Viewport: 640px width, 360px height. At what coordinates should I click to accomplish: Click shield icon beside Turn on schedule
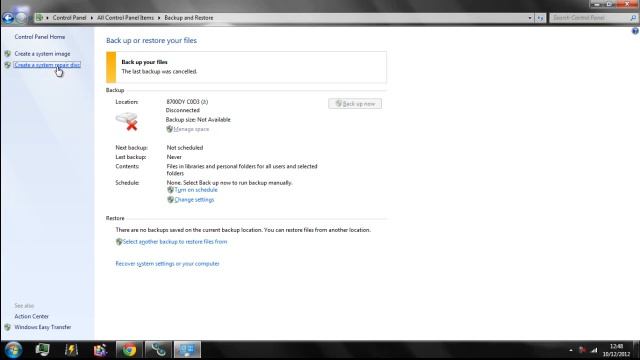170,190
